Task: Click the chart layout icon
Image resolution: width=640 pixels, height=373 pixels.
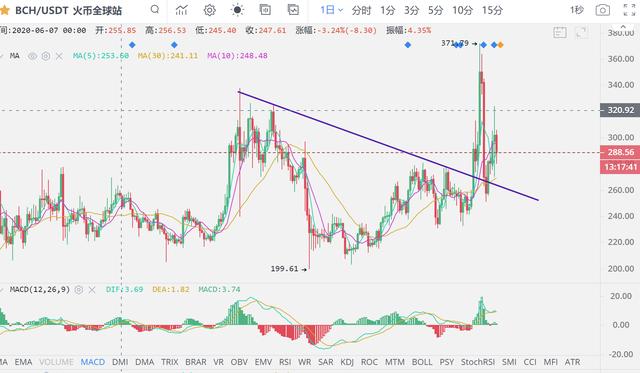Action: pos(293,10)
